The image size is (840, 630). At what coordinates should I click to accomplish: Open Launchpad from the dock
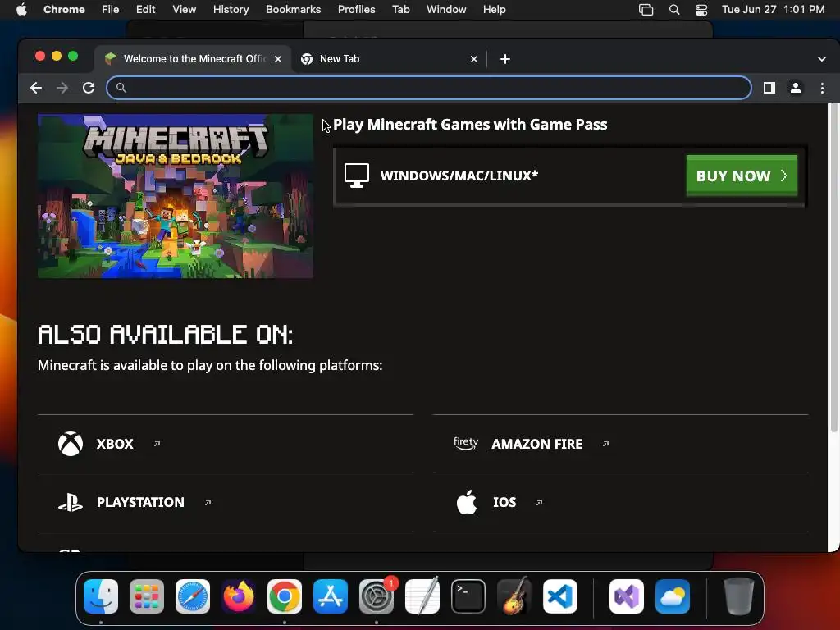[147, 596]
